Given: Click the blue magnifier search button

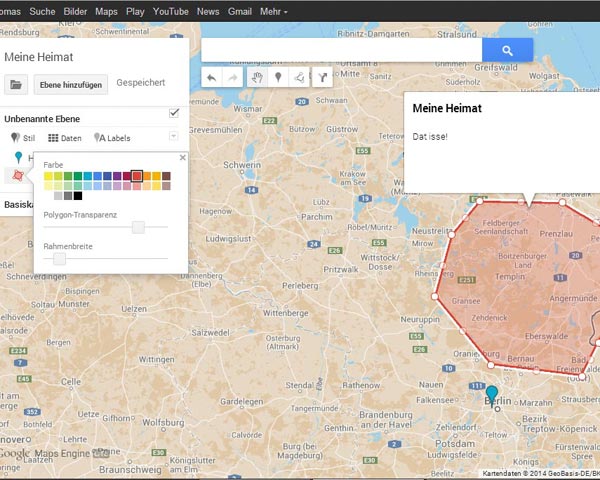Looking at the screenshot, I should 507,50.
